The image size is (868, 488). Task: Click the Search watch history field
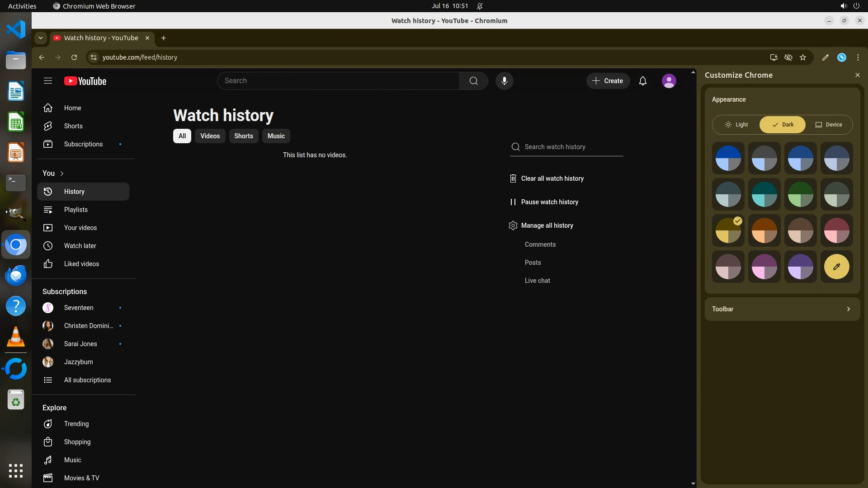(x=572, y=147)
